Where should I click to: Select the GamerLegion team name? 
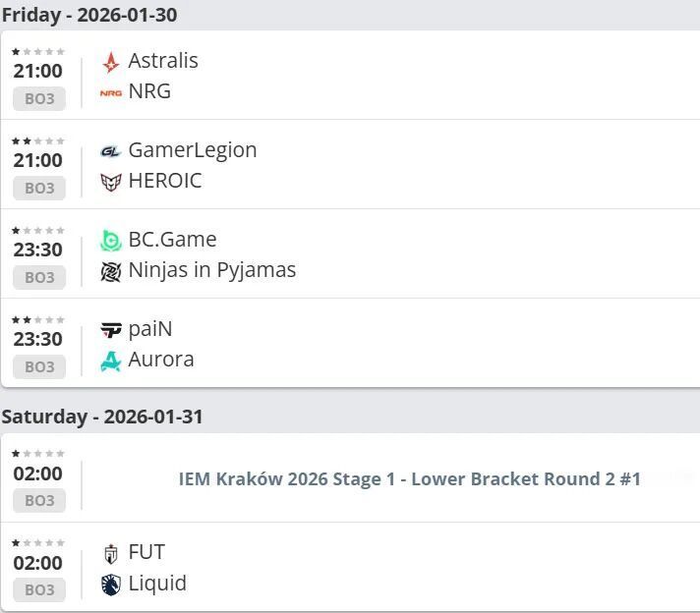tap(193, 150)
